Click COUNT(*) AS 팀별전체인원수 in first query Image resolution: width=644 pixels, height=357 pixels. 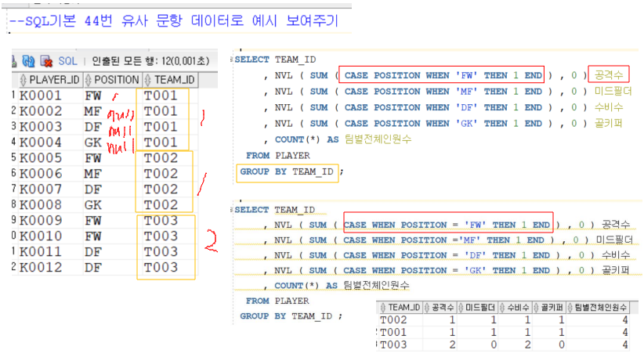(x=343, y=139)
